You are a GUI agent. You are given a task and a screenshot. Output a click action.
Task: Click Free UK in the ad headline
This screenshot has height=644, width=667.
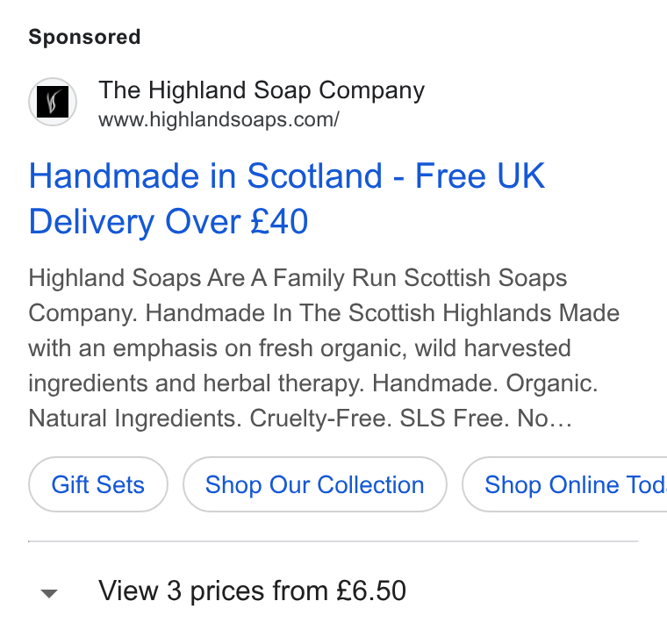pos(480,175)
